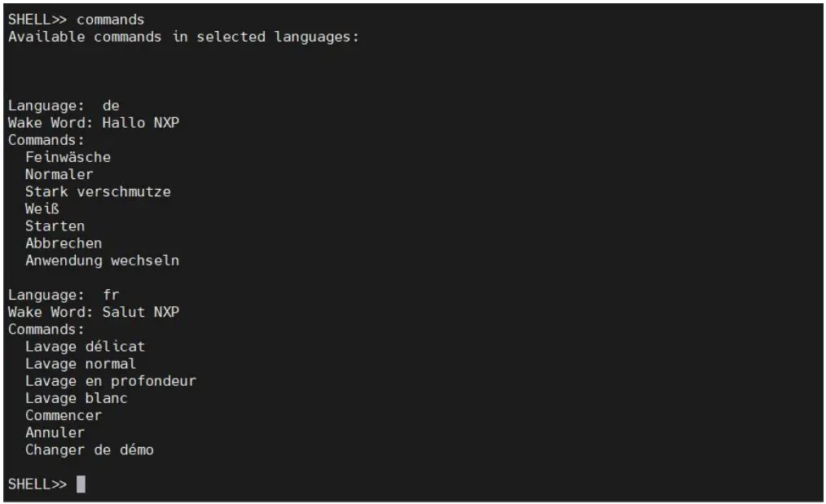Screen dimensions: 826x504
Task: Click the terminal cursor at the bottom prompt
Action: [81, 484]
